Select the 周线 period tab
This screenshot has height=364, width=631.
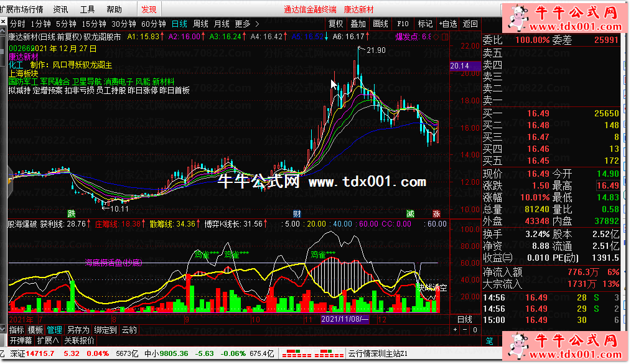coord(200,24)
